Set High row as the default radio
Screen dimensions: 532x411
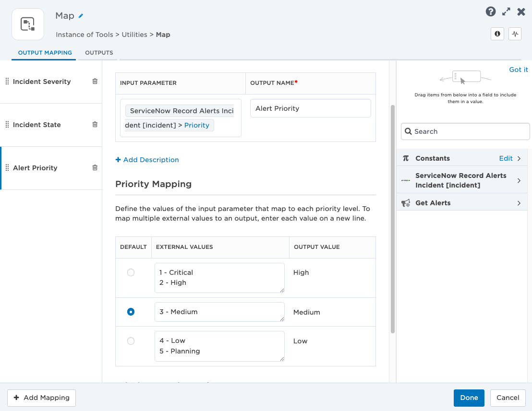click(x=131, y=272)
